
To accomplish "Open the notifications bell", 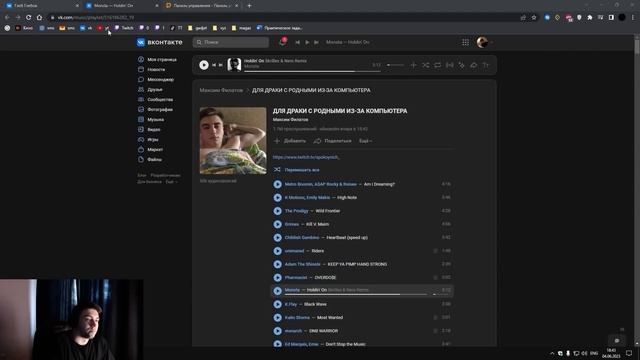I will [x=282, y=42].
